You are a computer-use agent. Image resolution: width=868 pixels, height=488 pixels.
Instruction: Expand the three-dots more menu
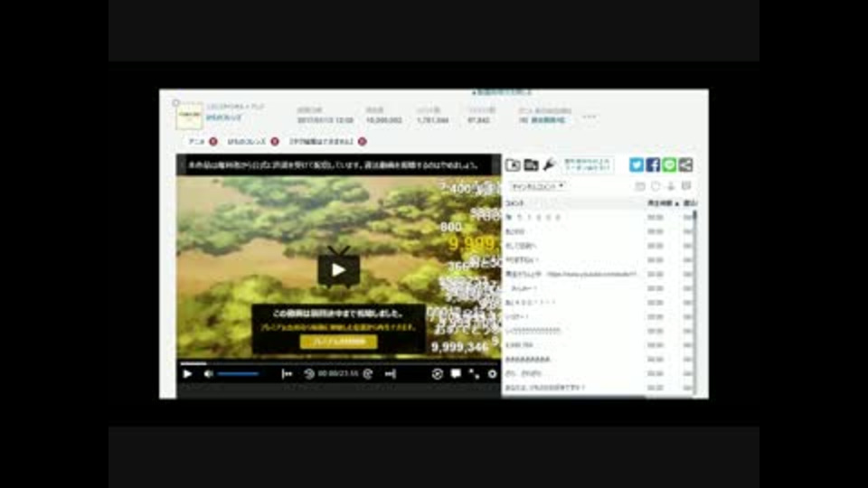tap(589, 117)
